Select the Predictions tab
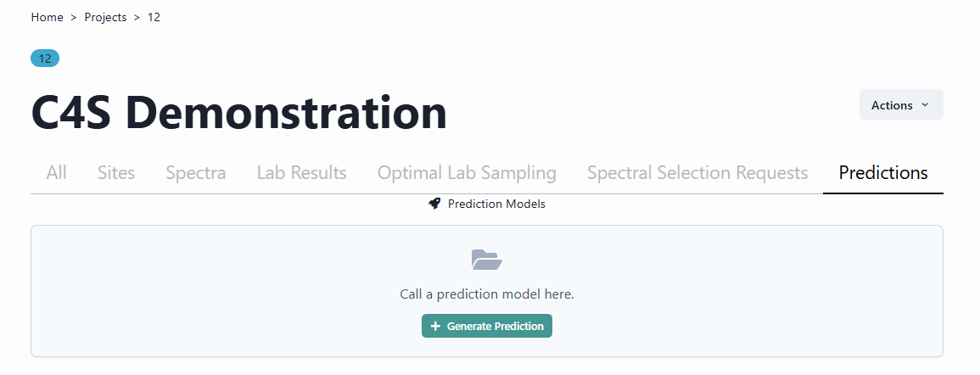 [x=883, y=173]
